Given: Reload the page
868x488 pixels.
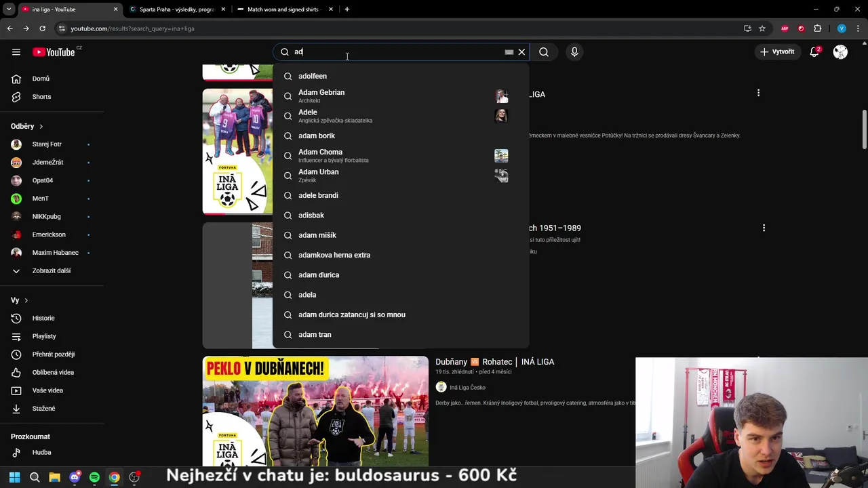Looking at the screenshot, I should [42, 28].
